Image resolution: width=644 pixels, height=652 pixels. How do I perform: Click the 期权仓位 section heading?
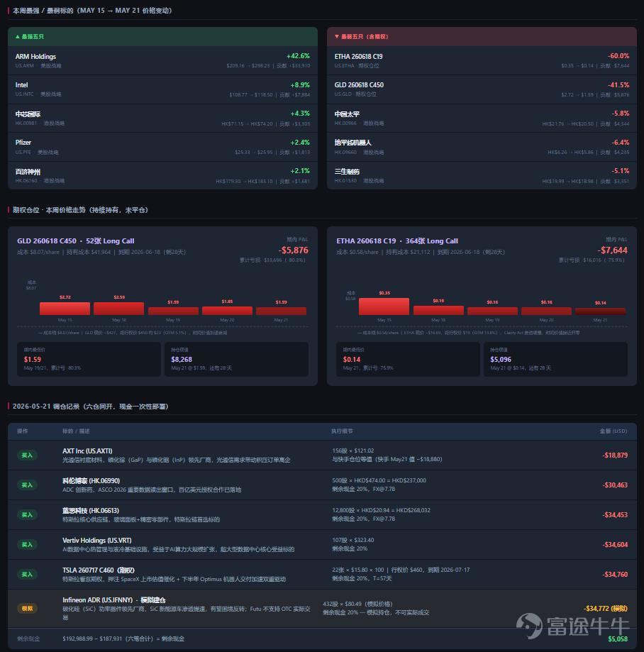80,211
